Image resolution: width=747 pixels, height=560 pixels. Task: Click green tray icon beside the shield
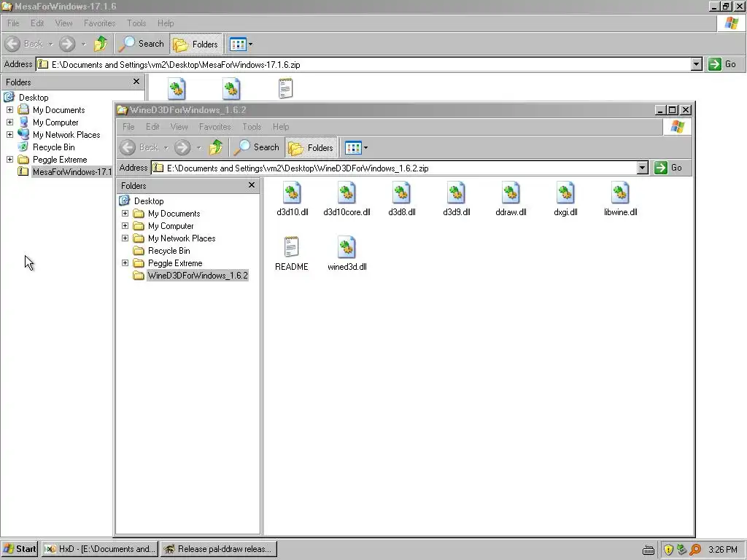coord(682,550)
